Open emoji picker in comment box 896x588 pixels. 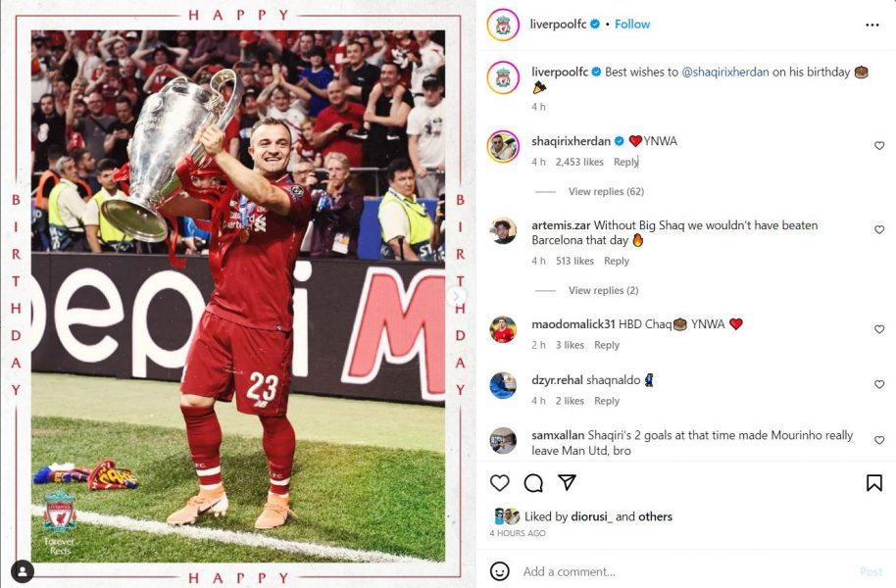[x=499, y=571]
